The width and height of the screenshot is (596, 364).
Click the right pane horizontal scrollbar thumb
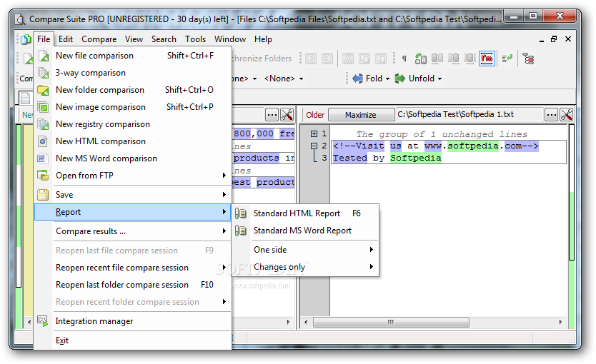click(391, 323)
